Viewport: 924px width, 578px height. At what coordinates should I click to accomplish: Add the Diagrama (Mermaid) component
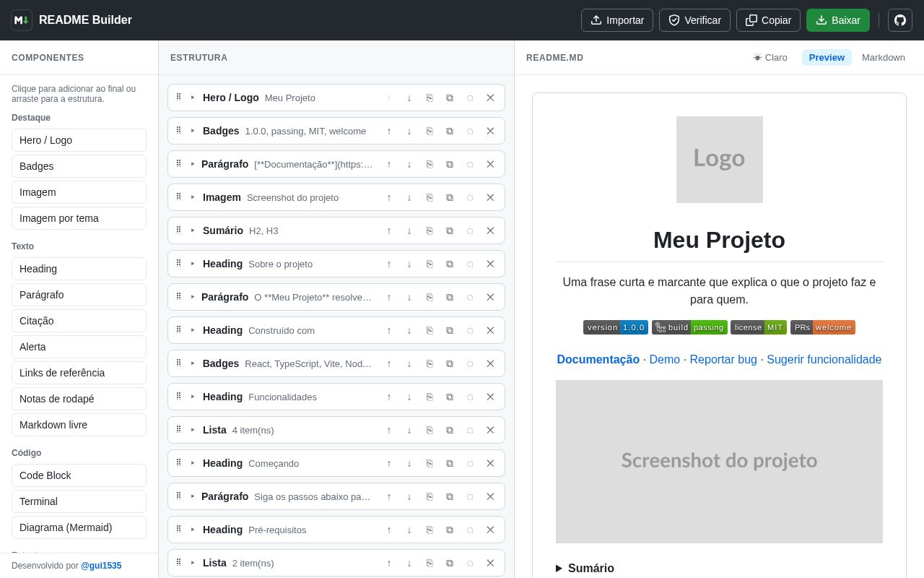79,527
